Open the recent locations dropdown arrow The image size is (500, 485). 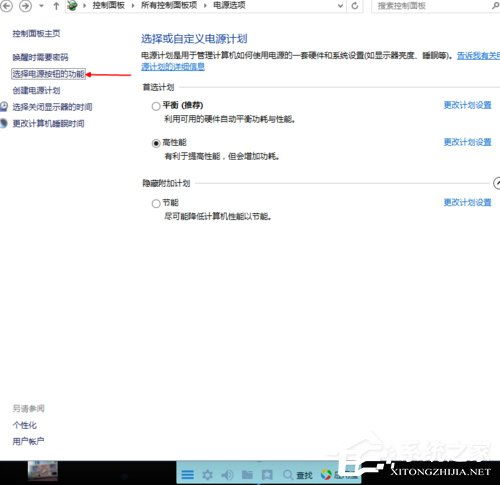41,6
